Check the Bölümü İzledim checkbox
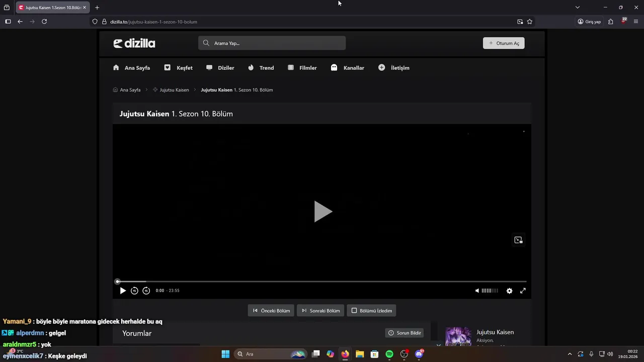This screenshot has width=644, height=362. 354,311
